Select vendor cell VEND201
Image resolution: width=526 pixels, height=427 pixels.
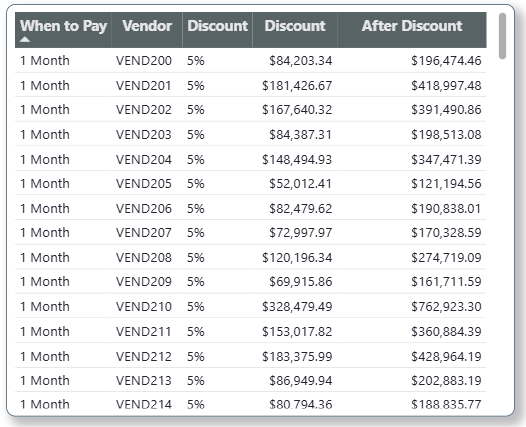click(x=144, y=86)
